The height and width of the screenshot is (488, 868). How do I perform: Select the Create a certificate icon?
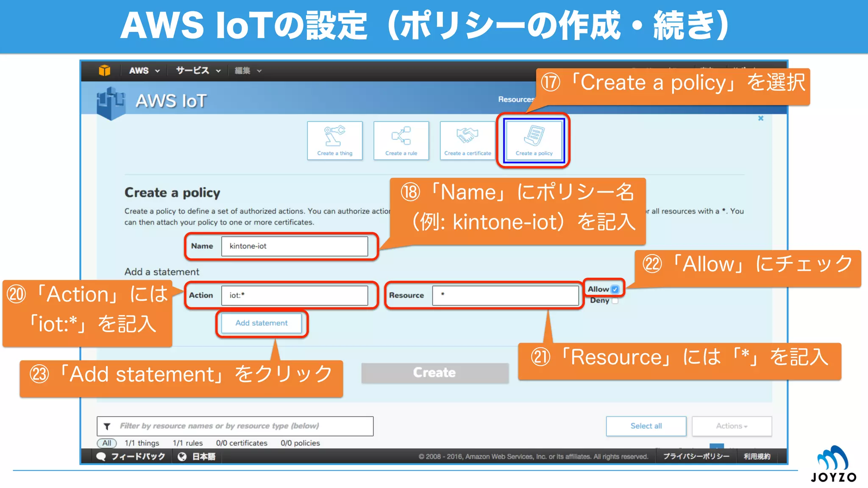click(x=467, y=141)
